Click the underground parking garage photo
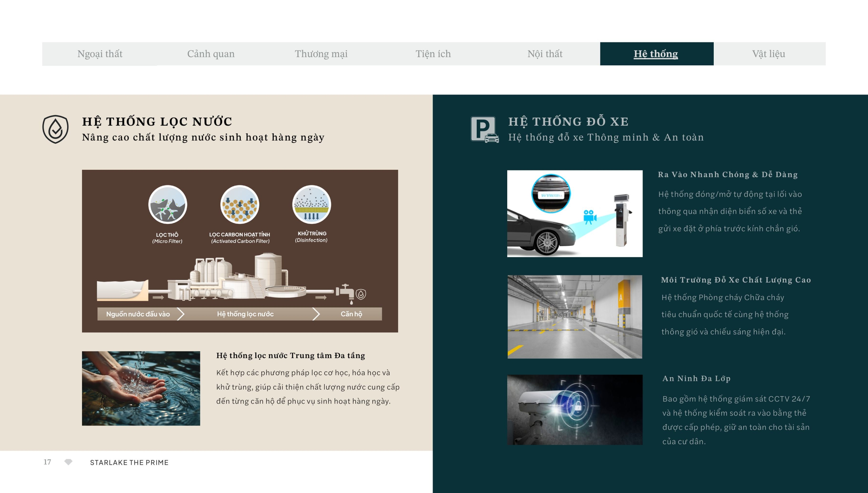The width and height of the screenshot is (868, 493). (x=575, y=316)
